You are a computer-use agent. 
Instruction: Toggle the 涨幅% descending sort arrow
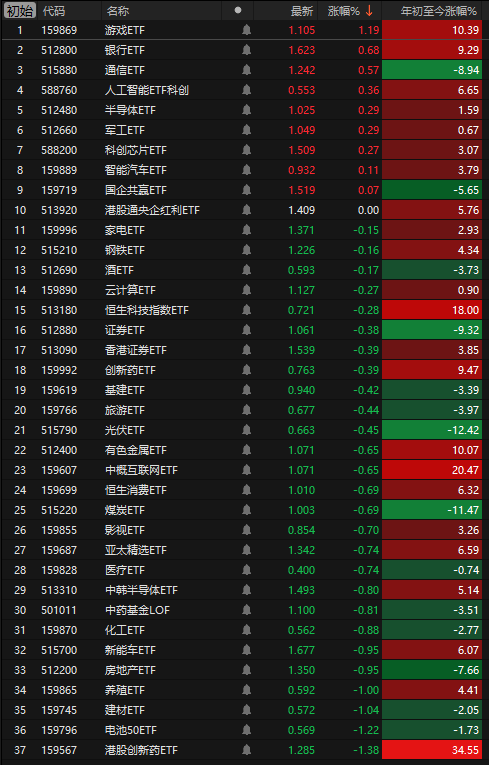point(369,11)
